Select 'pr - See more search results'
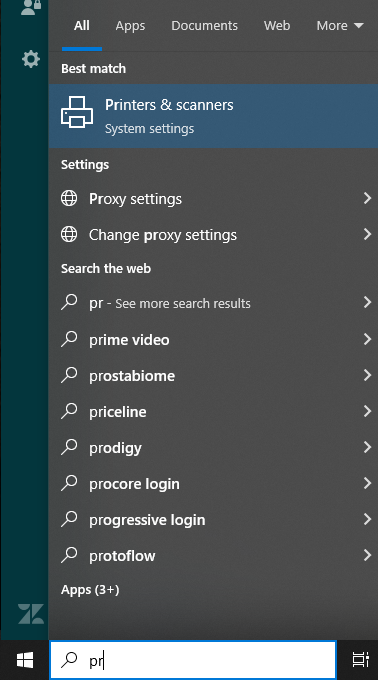The height and width of the screenshot is (680, 378). [213, 303]
